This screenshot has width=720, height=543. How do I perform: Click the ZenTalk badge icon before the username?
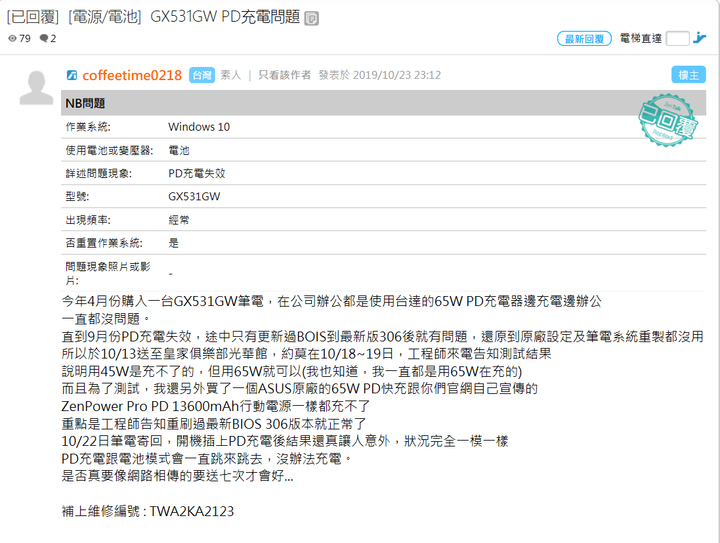point(72,75)
